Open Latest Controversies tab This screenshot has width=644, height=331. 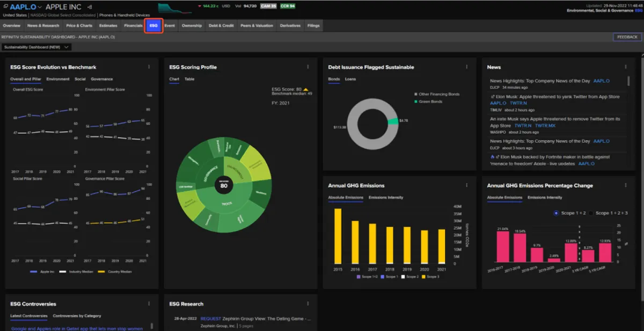[x=29, y=316]
